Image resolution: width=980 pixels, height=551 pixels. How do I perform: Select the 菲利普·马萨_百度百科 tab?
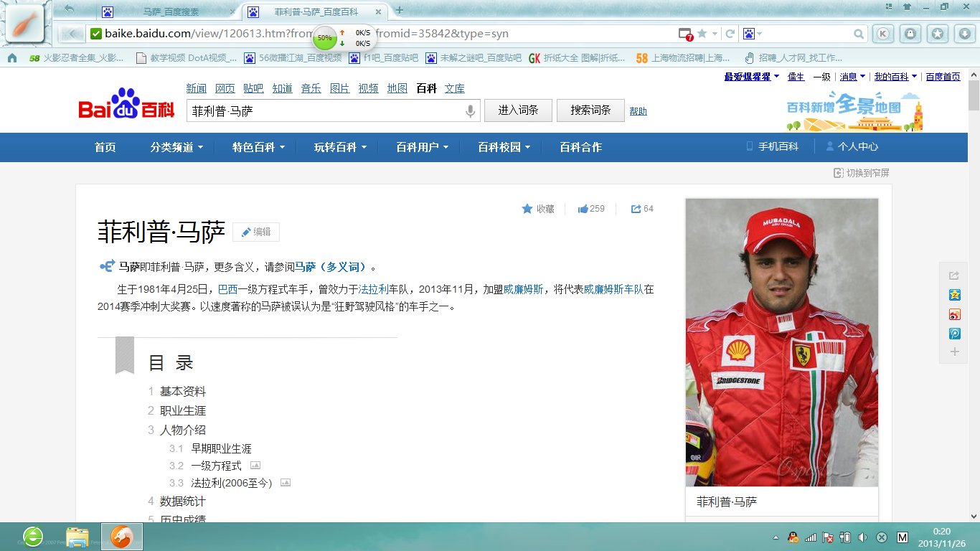[x=314, y=11]
